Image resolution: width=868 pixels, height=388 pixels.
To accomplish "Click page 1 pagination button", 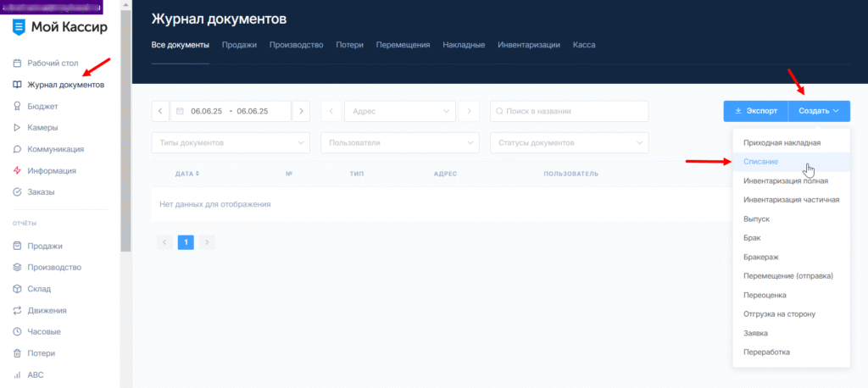I will (x=186, y=242).
